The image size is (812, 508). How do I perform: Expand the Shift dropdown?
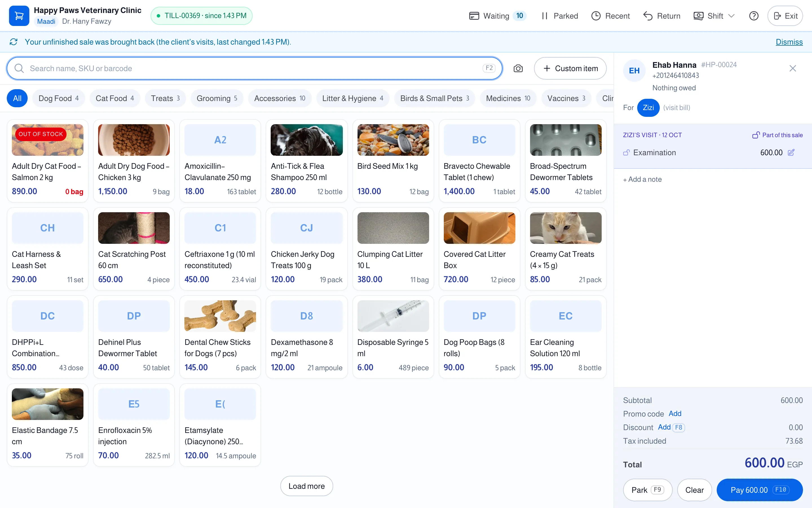pos(714,16)
